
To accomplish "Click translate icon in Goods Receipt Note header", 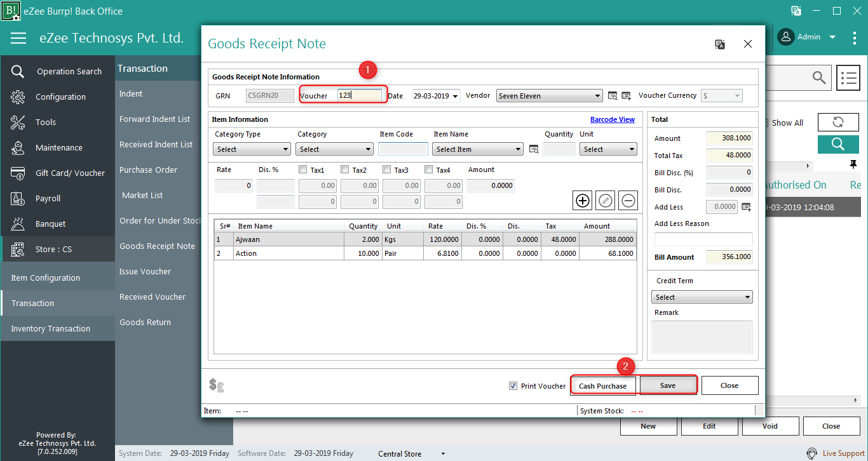I will pos(720,44).
